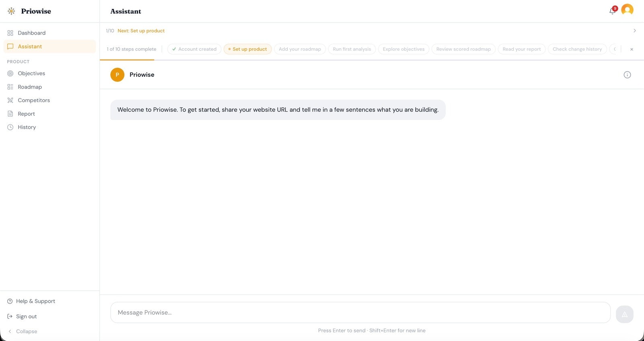
Task: Sign out of the account
Action: (50, 316)
